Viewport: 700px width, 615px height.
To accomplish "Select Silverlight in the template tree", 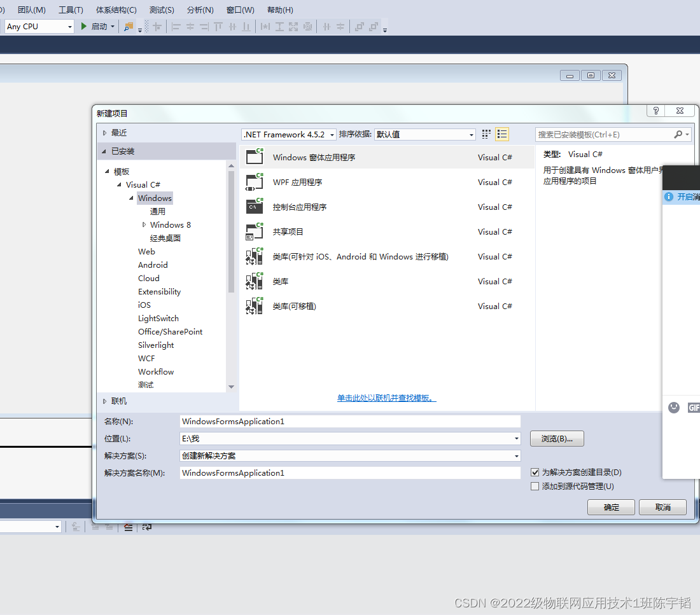I will (x=156, y=345).
